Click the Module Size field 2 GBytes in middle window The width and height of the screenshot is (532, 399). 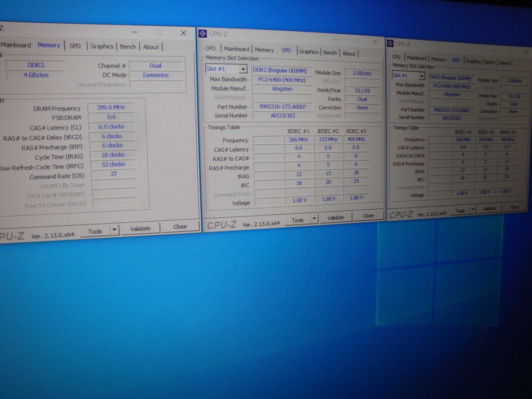click(362, 73)
